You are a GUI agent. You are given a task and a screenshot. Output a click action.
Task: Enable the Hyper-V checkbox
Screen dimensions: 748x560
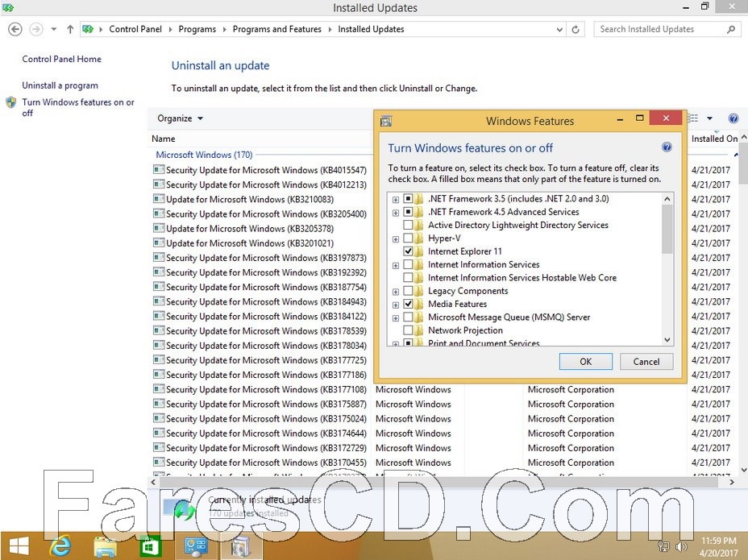[408, 238]
